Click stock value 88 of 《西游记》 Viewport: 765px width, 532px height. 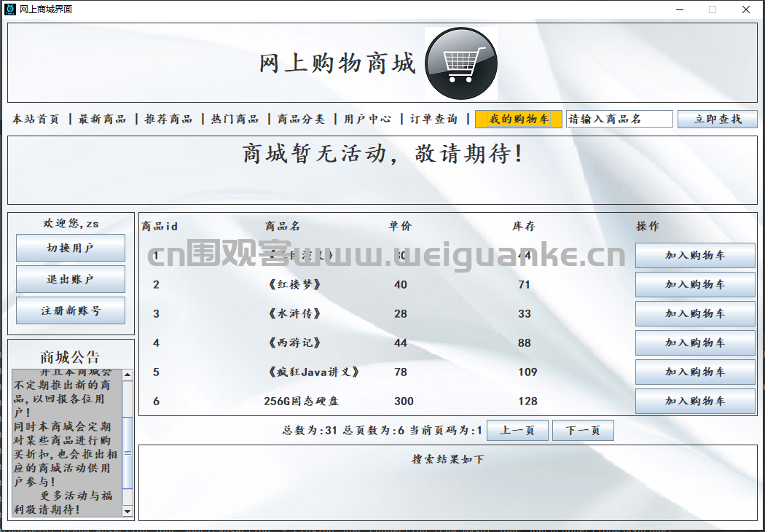coord(525,343)
